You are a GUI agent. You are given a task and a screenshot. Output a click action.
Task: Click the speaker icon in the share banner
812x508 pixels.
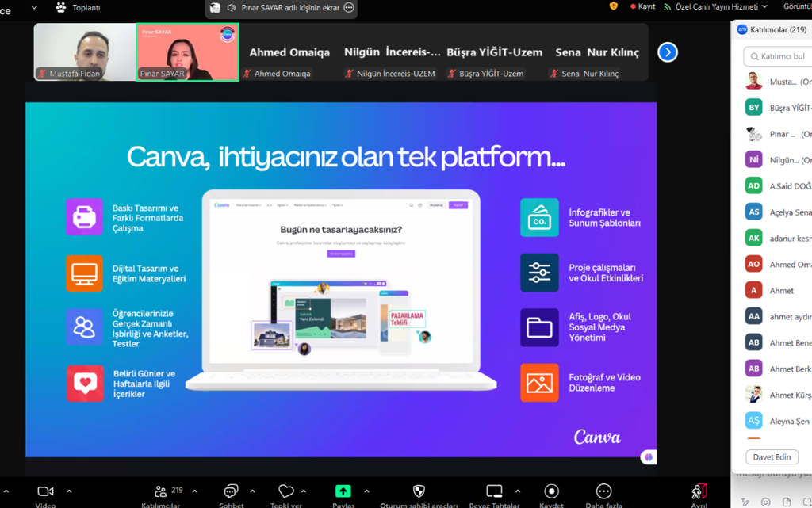pyautogui.click(x=232, y=7)
